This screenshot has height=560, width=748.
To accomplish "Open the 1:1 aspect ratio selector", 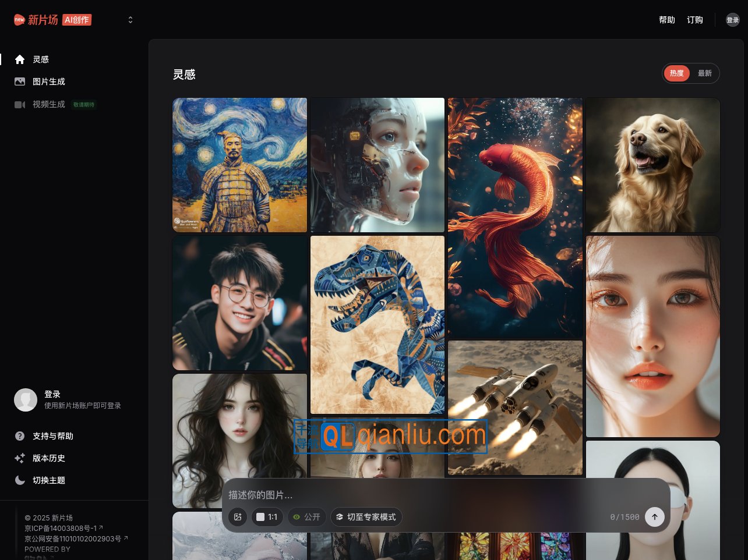I will click(x=267, y=517).
